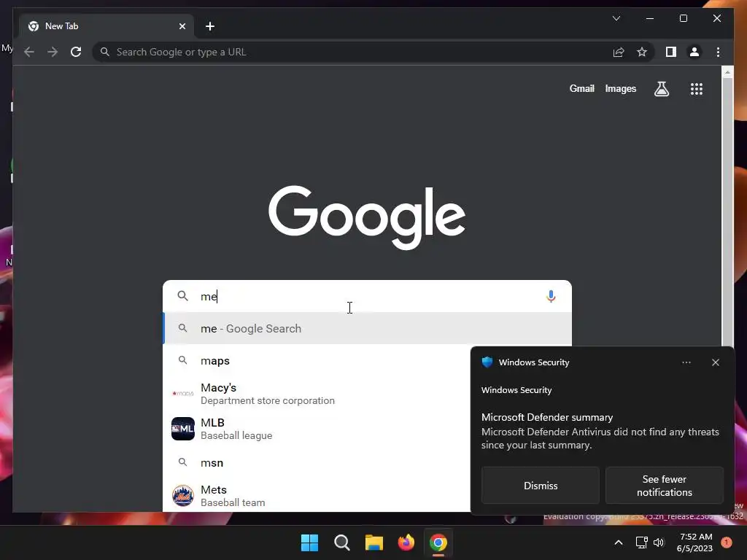
Task: Select 'me - Google Search' suggestion
Action: click(368, 329)
